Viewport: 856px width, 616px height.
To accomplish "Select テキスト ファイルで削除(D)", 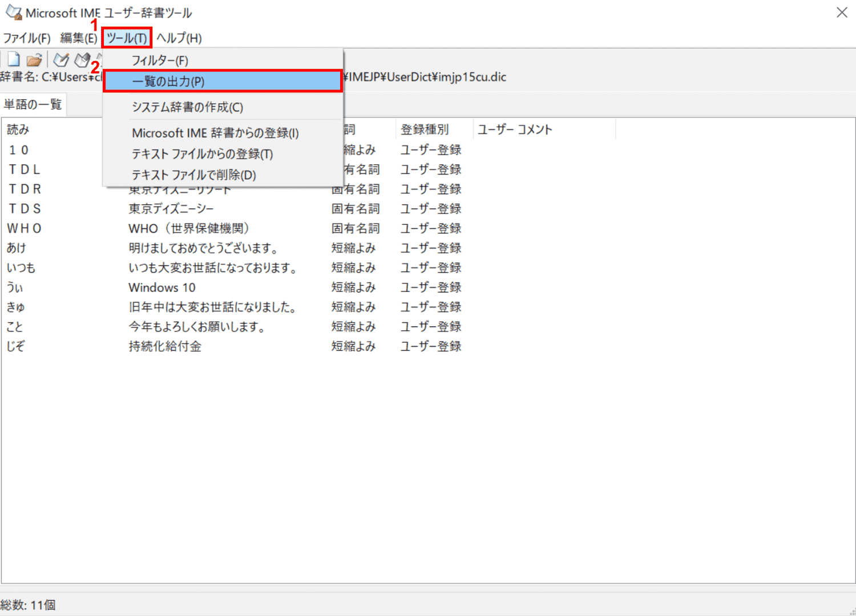I will pos(223,175).
